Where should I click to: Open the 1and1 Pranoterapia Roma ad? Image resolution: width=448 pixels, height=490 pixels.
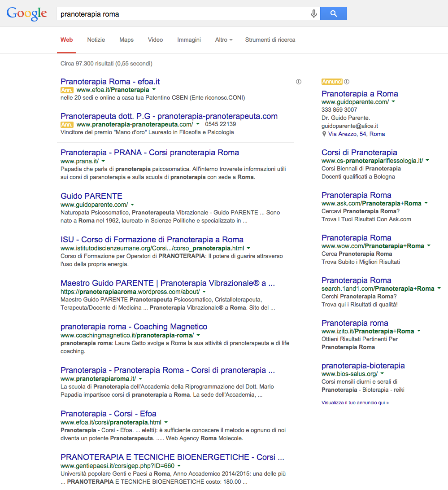pos(357,280)
